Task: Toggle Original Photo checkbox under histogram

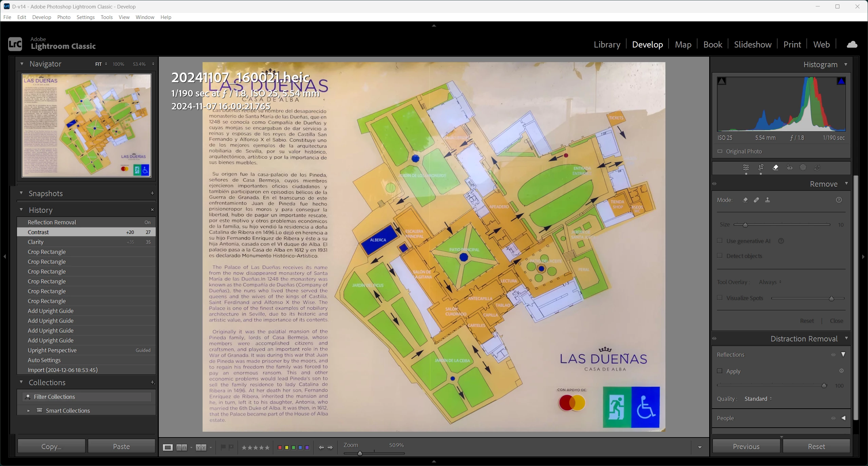Action: [x=720, y=151]
